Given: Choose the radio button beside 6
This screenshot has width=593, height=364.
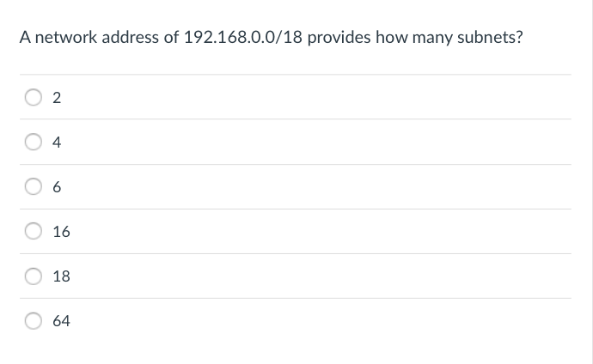Looking at the screenshot, I should click(34, 186).
